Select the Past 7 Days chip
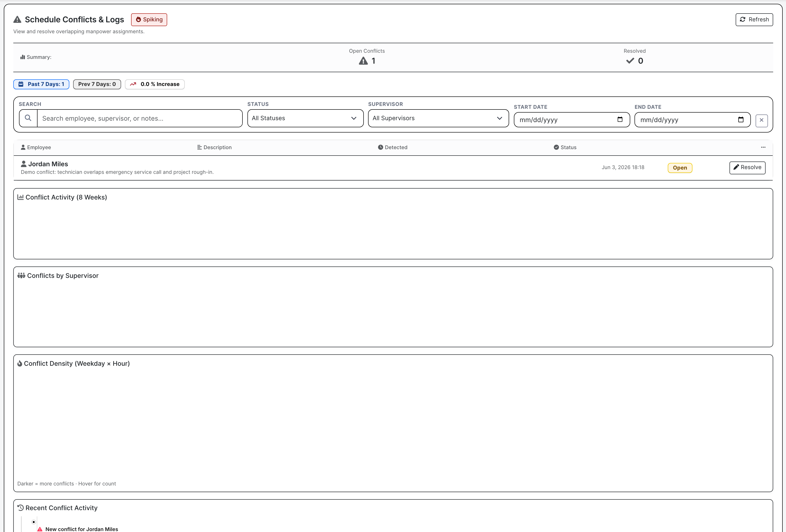 click(x=41, y=84)
